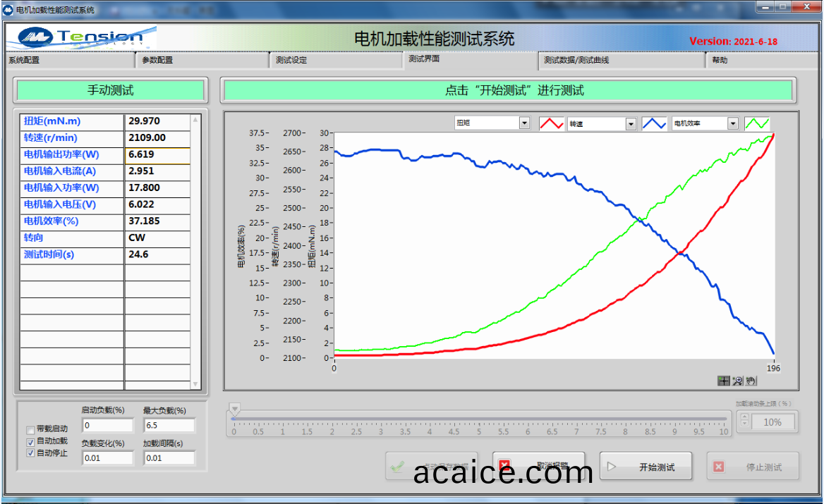Toggle the 自动停止 checkbox

[x=30, y=453]
